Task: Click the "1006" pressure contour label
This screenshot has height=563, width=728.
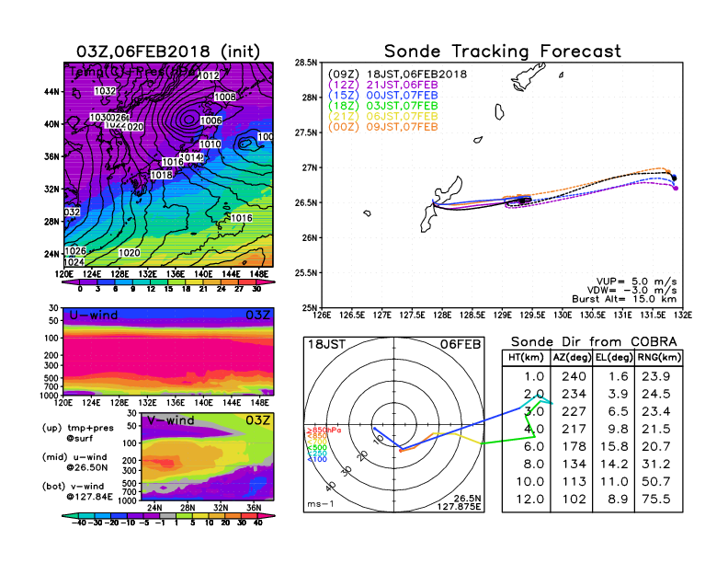Action: tap(211, 121)
